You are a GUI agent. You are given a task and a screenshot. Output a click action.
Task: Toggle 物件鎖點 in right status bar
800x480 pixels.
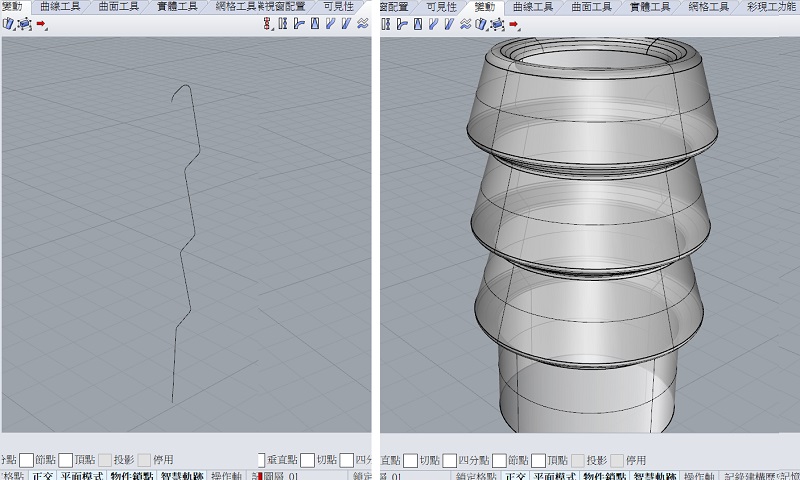(x=605, y=476)
